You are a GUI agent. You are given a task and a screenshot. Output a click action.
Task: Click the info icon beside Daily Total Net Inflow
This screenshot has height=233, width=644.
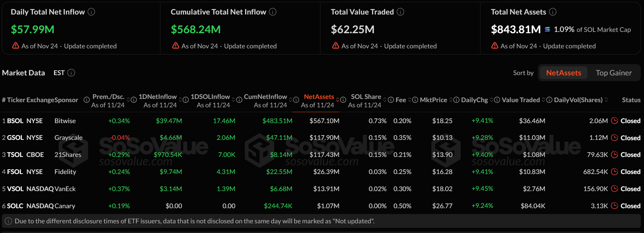(x=92, y=12)
